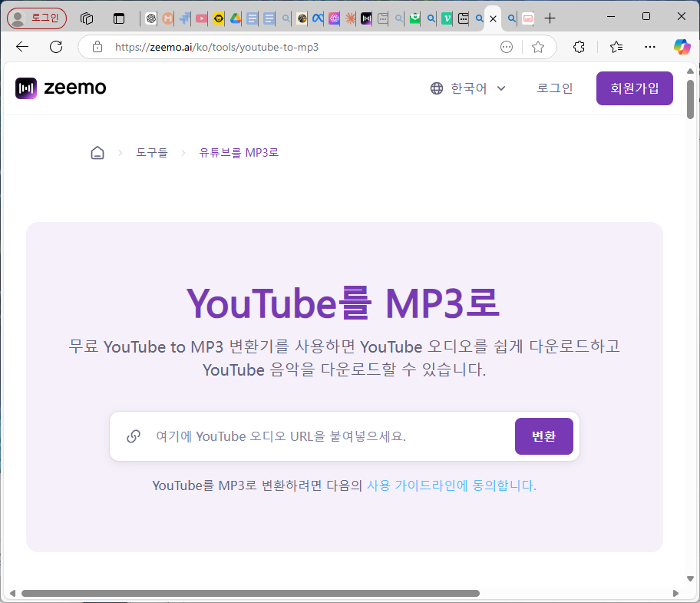700x603 pixels.
Task: Click the 회원가입 sign-up button
Action: [x=634, y=88]
